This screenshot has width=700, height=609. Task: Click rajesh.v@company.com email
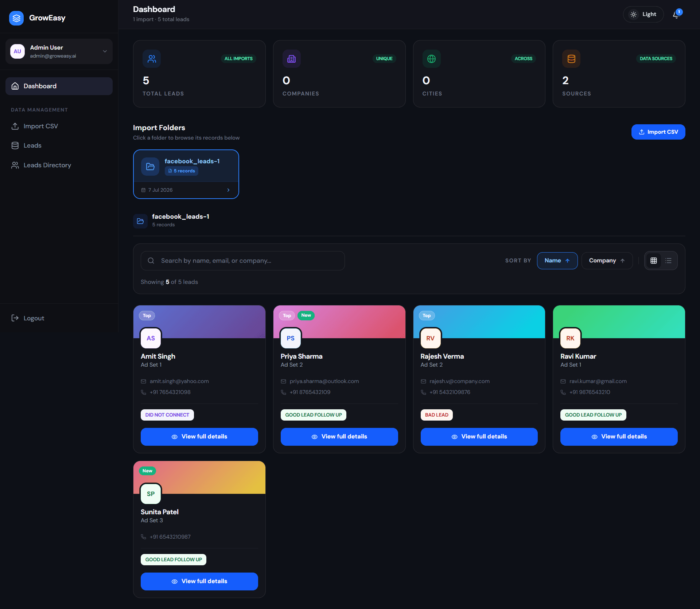pyautogui.click(x=459, y=381)
